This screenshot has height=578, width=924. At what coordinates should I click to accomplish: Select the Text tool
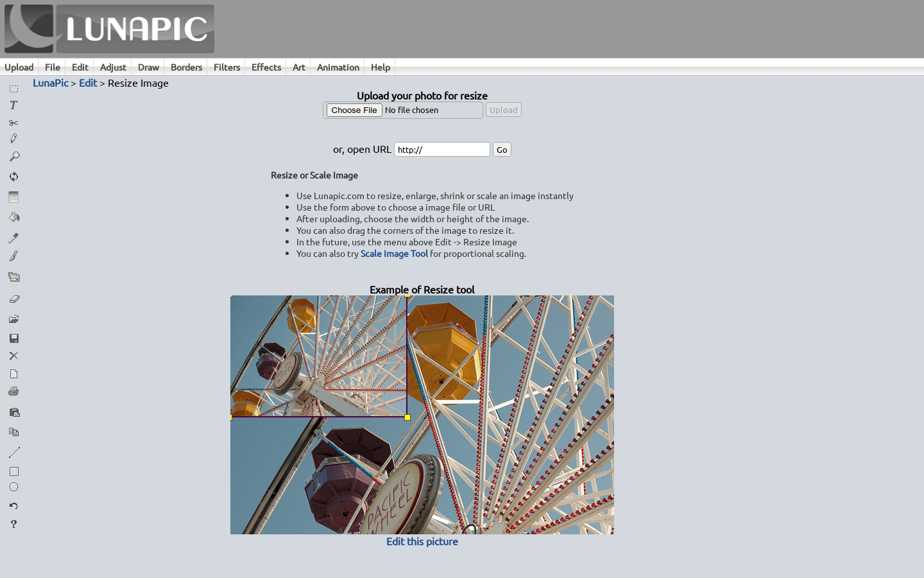click(x=13, y=105)
